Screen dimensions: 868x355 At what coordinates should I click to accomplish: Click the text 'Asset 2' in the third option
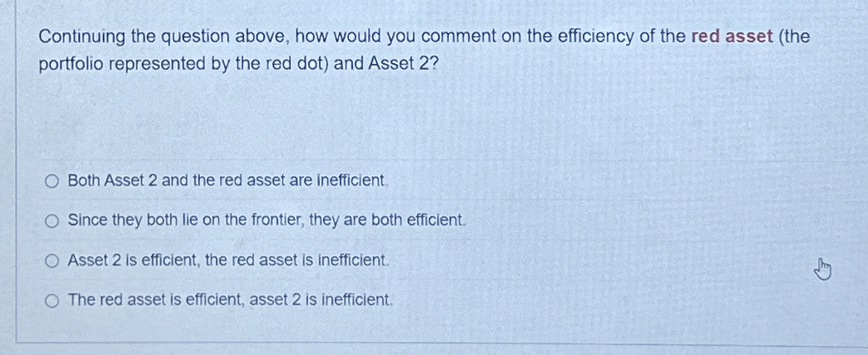pyautogui.click(x=97, y=260)
